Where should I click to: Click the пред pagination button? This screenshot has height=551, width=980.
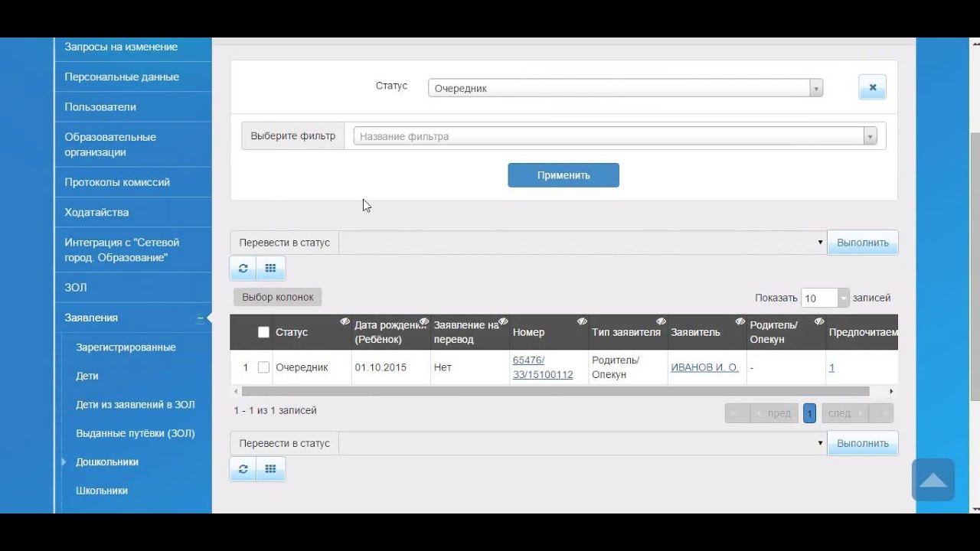point(774,413)
